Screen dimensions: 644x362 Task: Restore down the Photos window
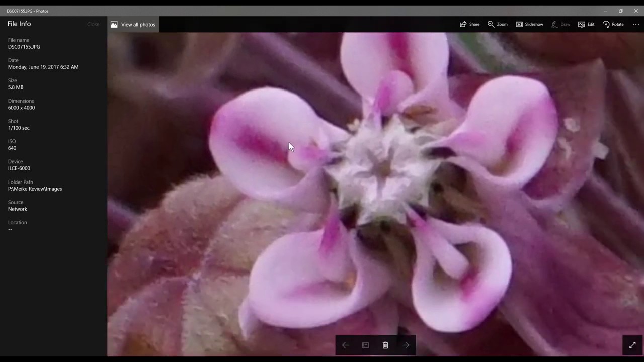click(x=621, y=11)
